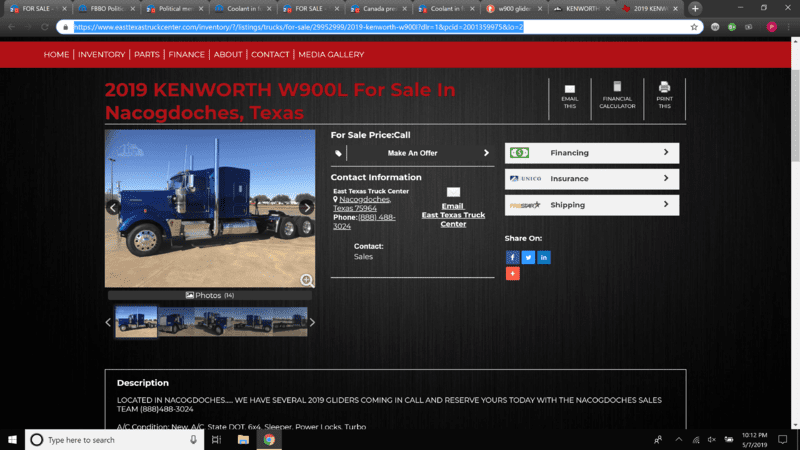Image resolution: width=800 pixels, height=450 pixels.
Task: Open the PARTS menu item
Action: tap(147, 55)
